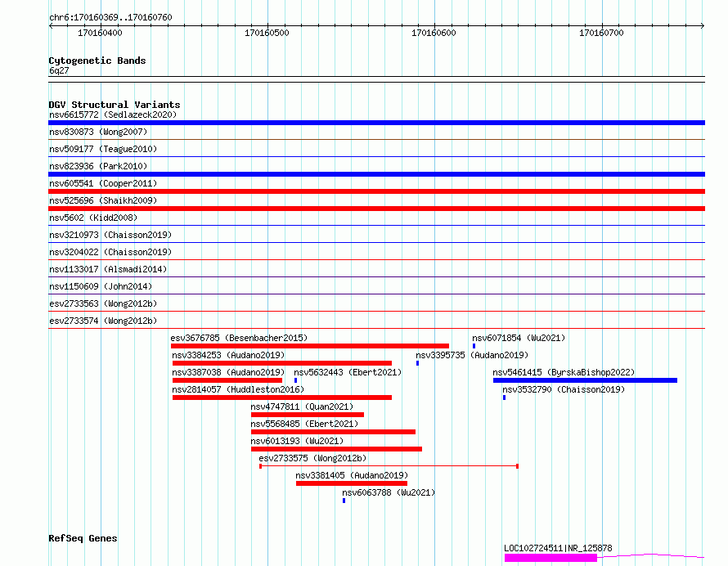This screenshot has height=566, width=728.
Task: Open nsv525696 (Shaikh2009) variant label
Action: [103, 200]
